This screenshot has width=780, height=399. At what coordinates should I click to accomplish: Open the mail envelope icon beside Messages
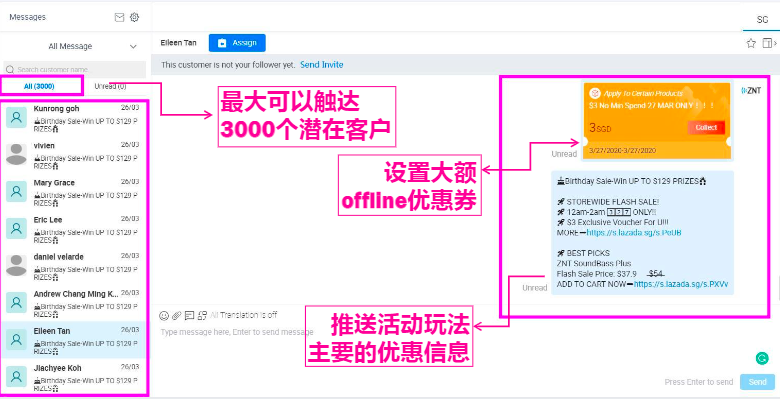(119, 17)
